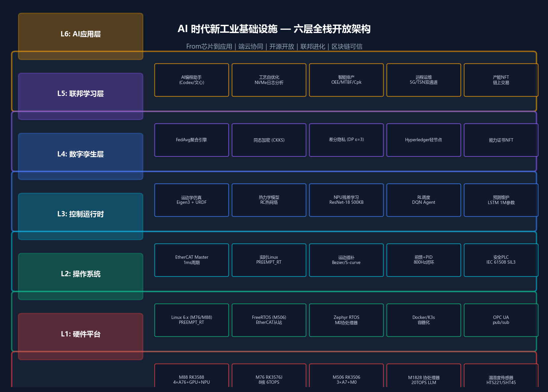Click the RL调度 DQN Agent card
548x392 pixels.
[x=424, y=200]
